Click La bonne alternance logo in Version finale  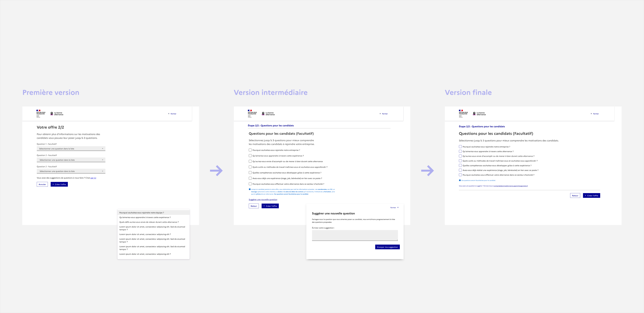pos(479,114)
